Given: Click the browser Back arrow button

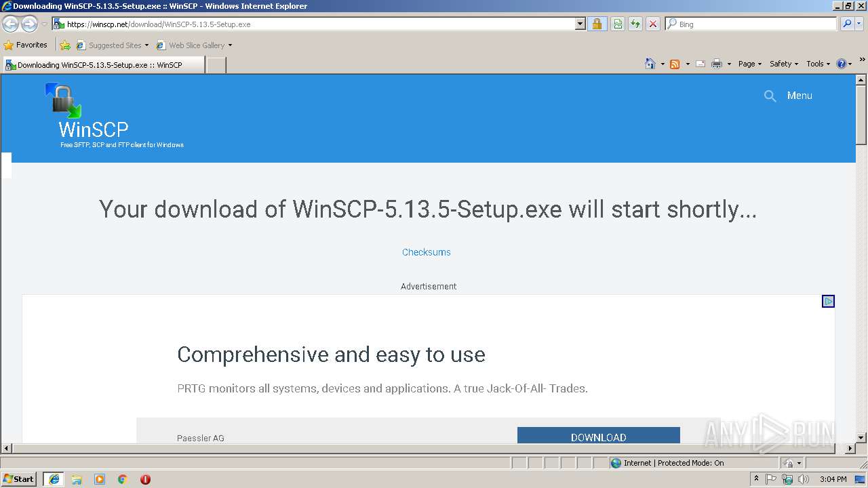Looking at the screenshot, I should coord(11,24).
